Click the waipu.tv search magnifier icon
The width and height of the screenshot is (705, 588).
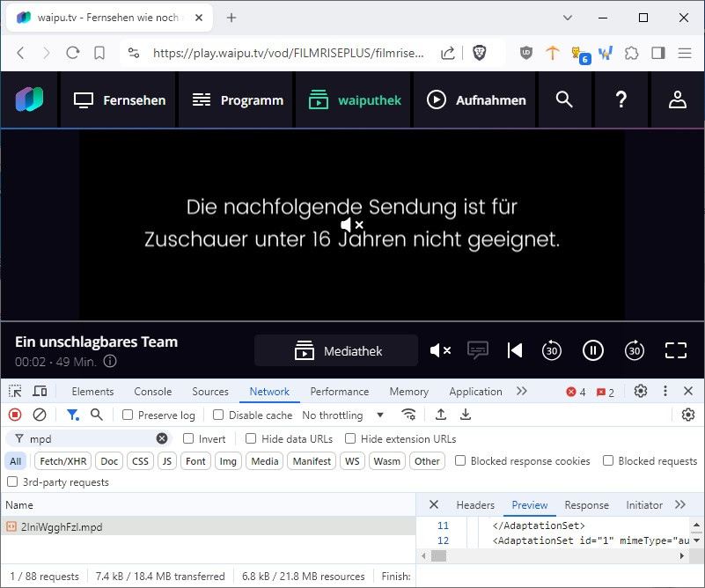(x=564, y=99)
